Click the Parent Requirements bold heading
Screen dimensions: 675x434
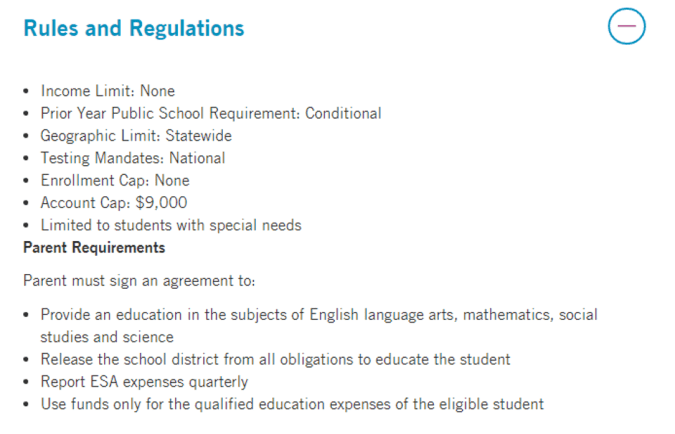[94, 247]
